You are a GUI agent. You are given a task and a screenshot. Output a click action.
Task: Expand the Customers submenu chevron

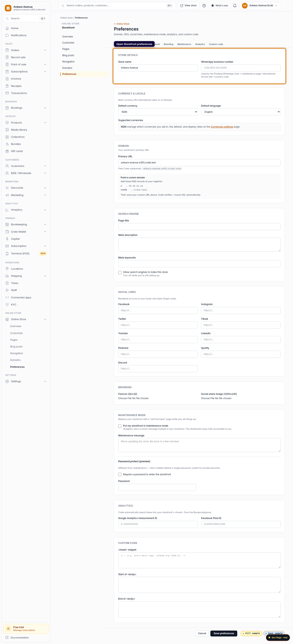45,166
